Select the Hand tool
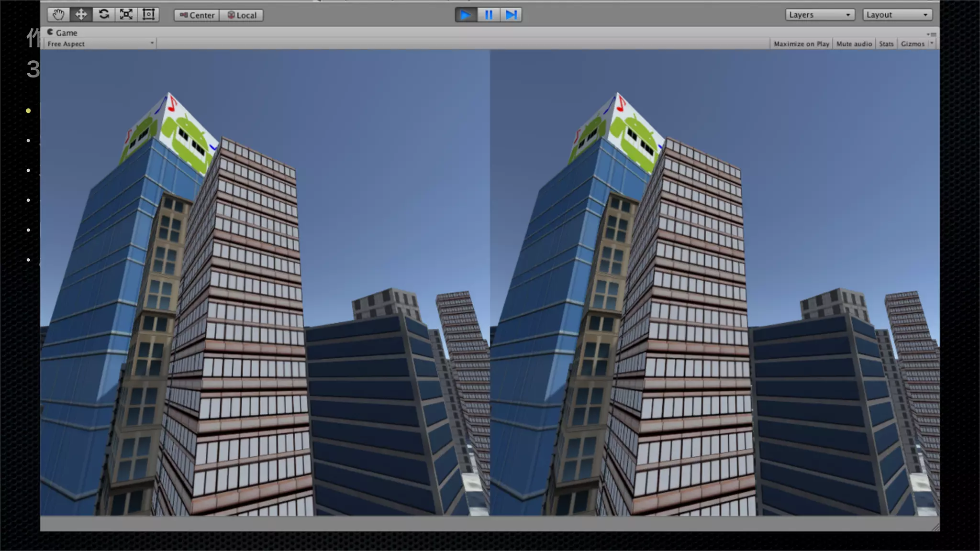 [58, 14]
